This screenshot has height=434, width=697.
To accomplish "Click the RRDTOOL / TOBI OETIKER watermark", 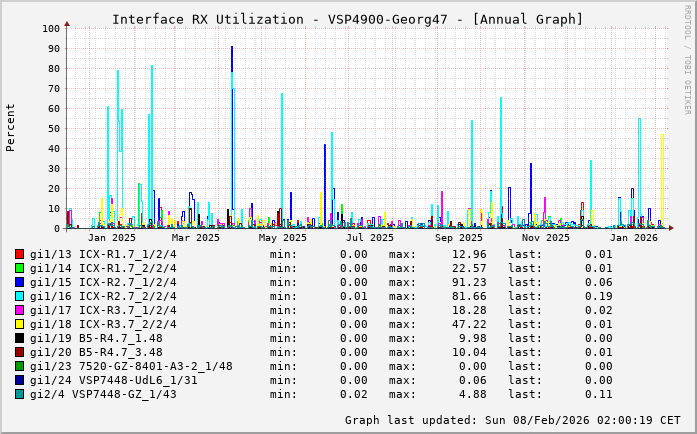I will coord(686,58).
